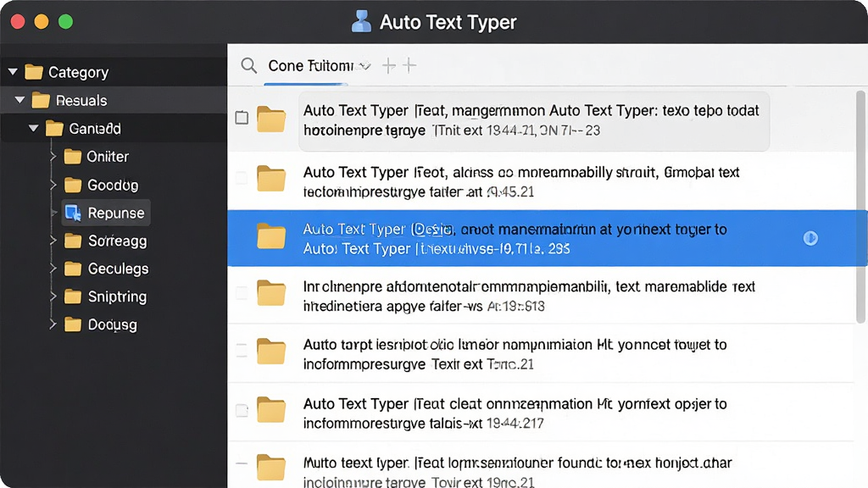
Task: Click folder icon of 'texo tebo todat' row
Action: (x=271, y=119)
